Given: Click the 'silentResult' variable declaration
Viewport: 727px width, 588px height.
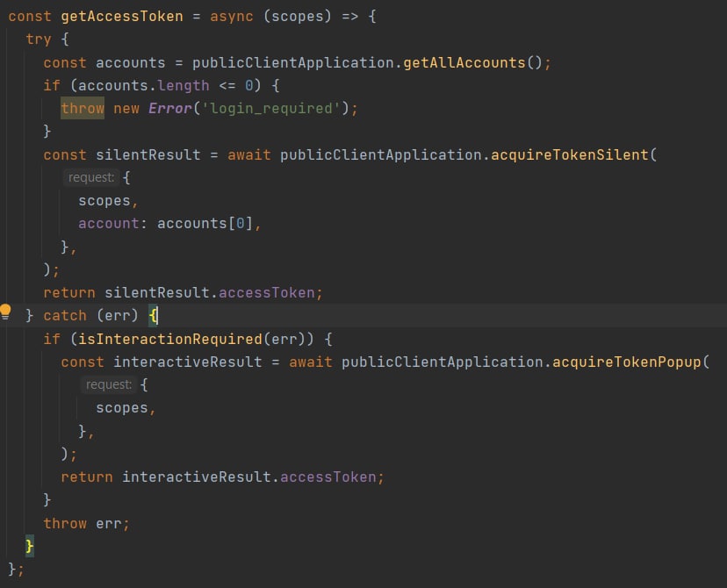Looking at the screenshot, I should (x=148, y=154).
